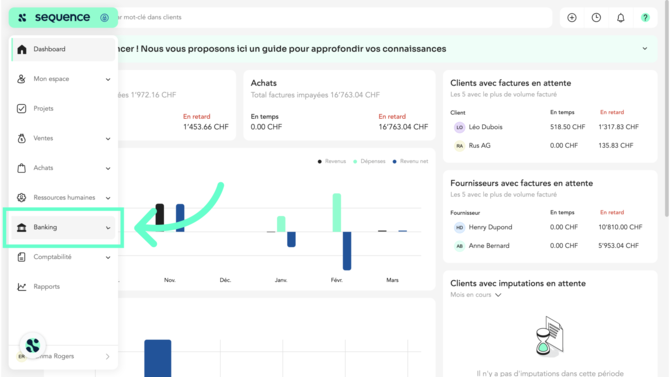Click the 16'763.04 CHF late purchases amount
The width and height of the screenshot is (670, 377).
[x=403, y=127]
